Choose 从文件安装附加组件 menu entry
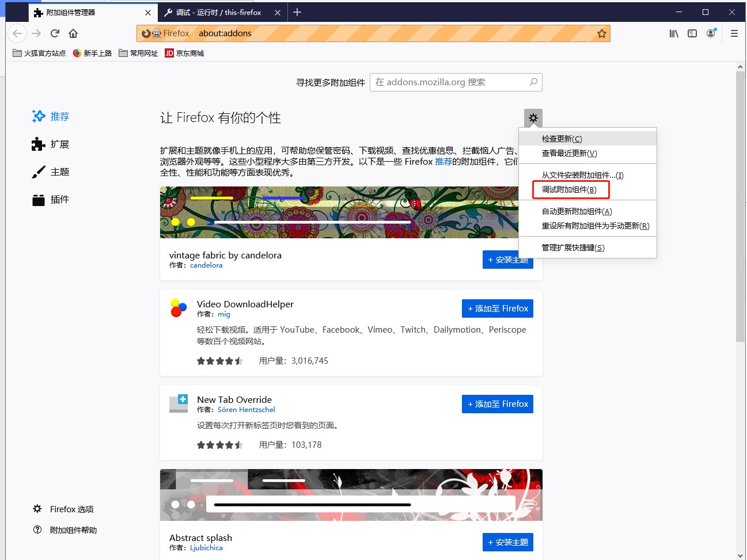The height and width of the screenshot is (560, 747). coord(587,175)
